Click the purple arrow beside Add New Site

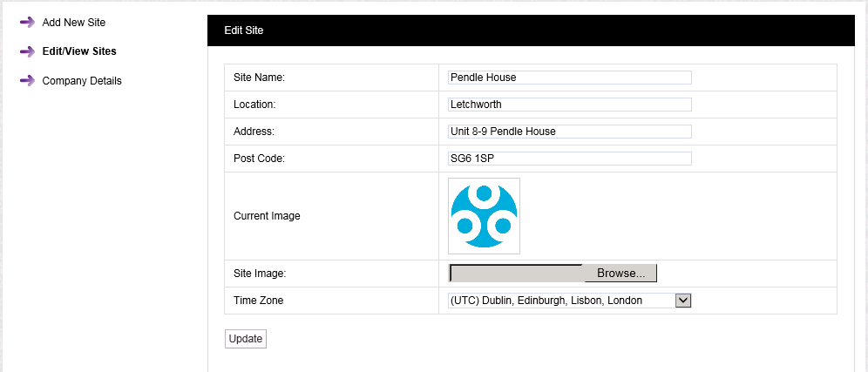point(27,22)
